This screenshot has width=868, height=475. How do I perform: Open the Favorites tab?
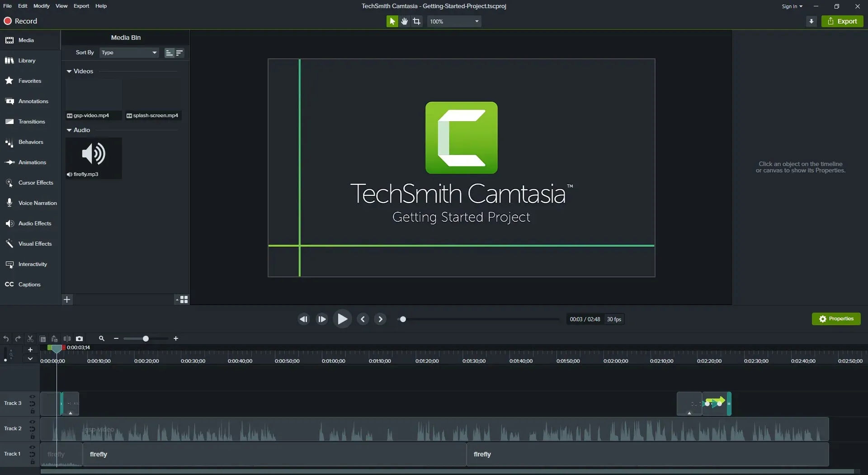[x=30, y=81]
